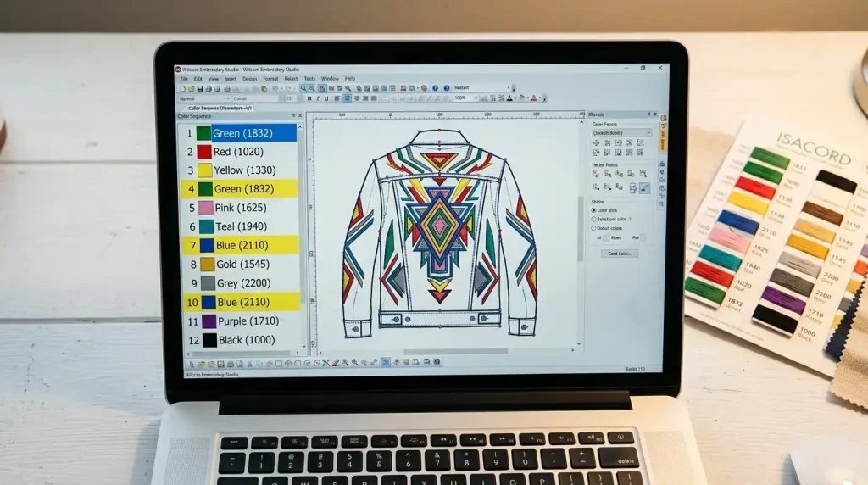Screen dimensions: 868x485
Task: Click the Yellow (1330) color swatch
Action: coord(205,170)
